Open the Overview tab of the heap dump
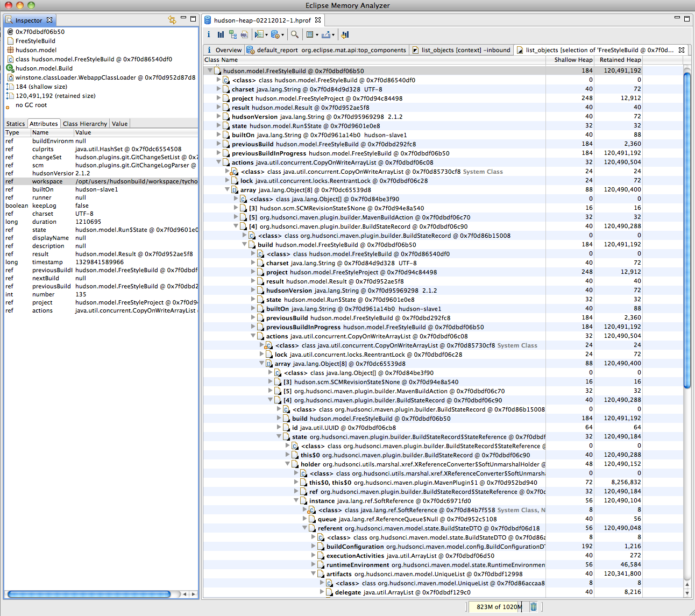695x616 pixels. coord(223,50)
